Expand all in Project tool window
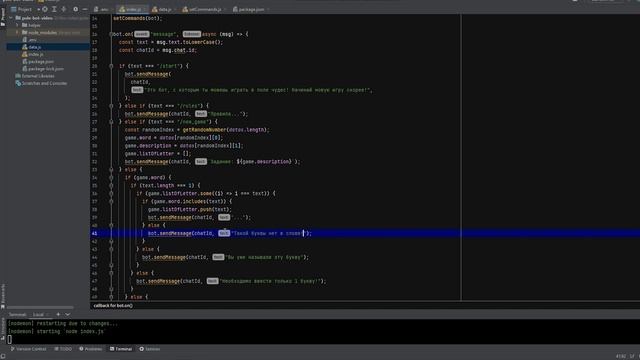 pyautogui.click(x=54, y=9)
